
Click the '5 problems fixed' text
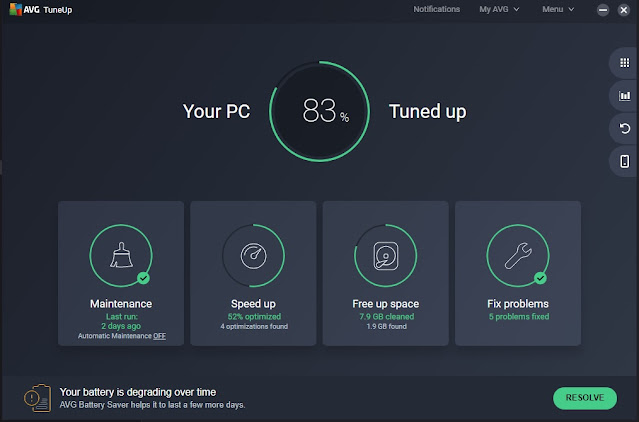[519, 316]
